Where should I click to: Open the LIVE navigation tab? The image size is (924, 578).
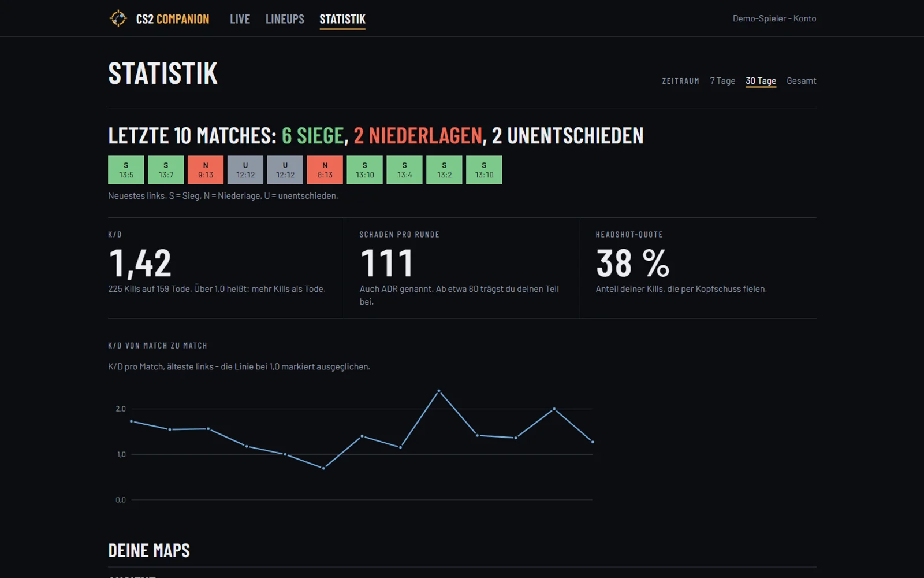click(x=240, y=19)
